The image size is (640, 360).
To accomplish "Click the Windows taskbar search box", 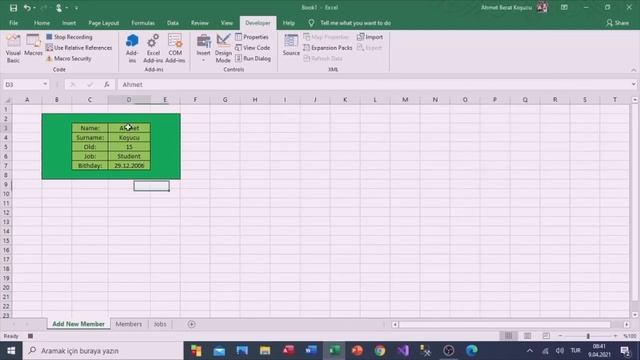I will coord(103,351).
